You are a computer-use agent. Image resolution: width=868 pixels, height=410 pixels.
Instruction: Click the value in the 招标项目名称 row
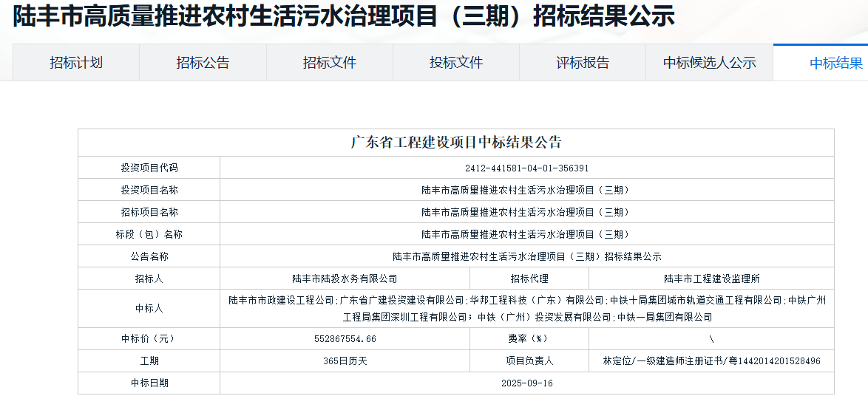point(526,212)
